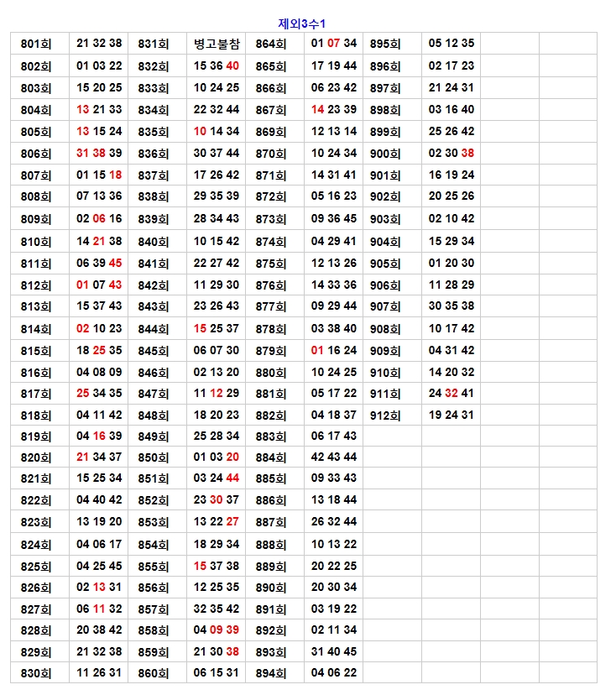Select the 04 09 39 numbers cell

(216, 630)
